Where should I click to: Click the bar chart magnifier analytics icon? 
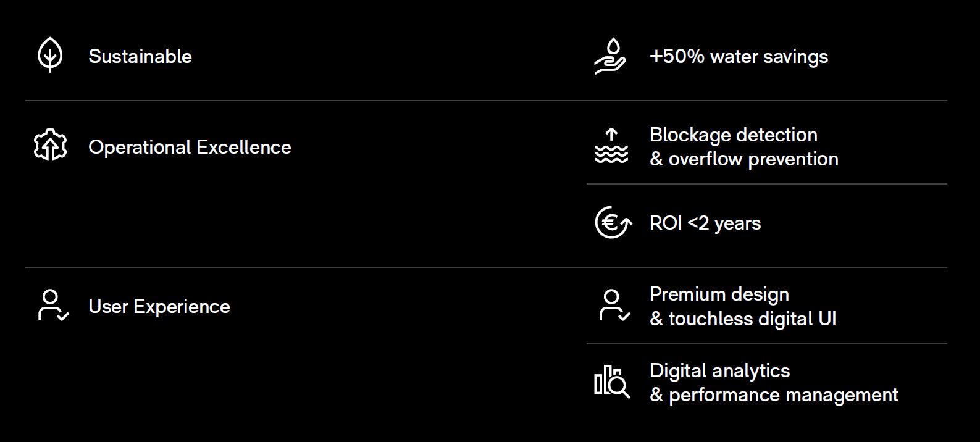pos(612,382)
